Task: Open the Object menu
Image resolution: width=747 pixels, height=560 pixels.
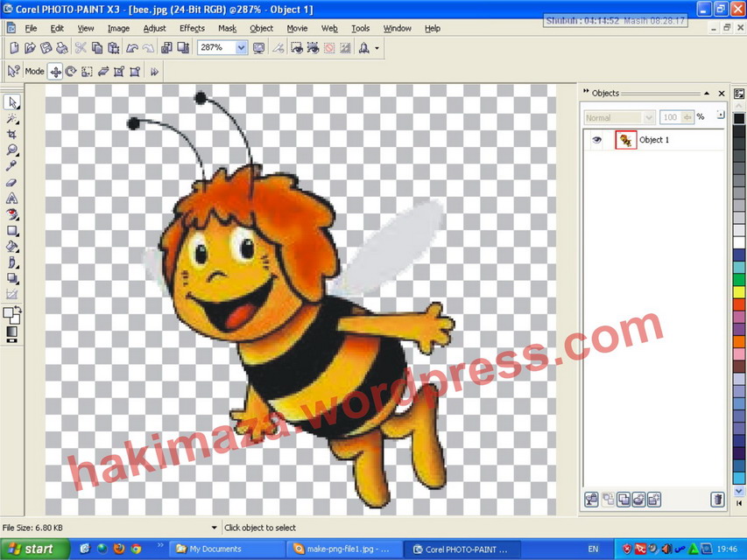Action: [262, 28]
